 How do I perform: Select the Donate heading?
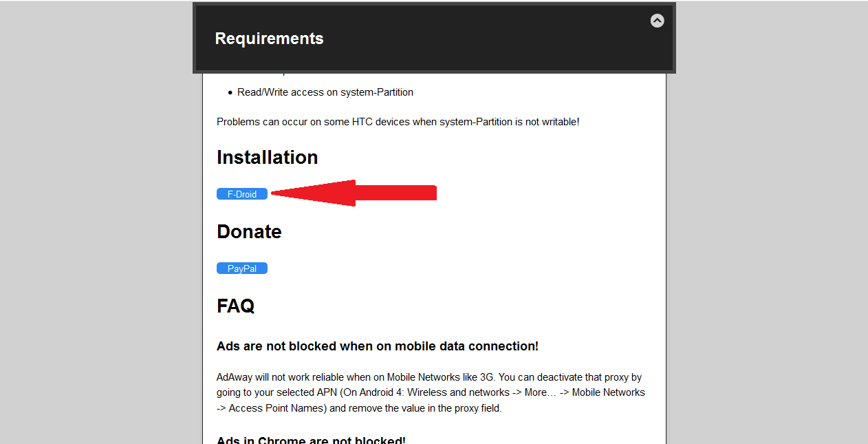pos(249,232)
